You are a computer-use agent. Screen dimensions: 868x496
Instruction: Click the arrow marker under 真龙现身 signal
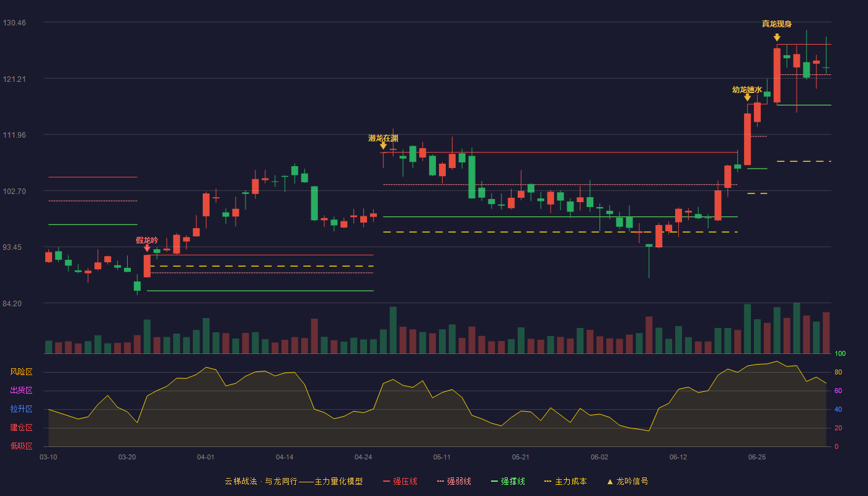click(x=777, y=37)
